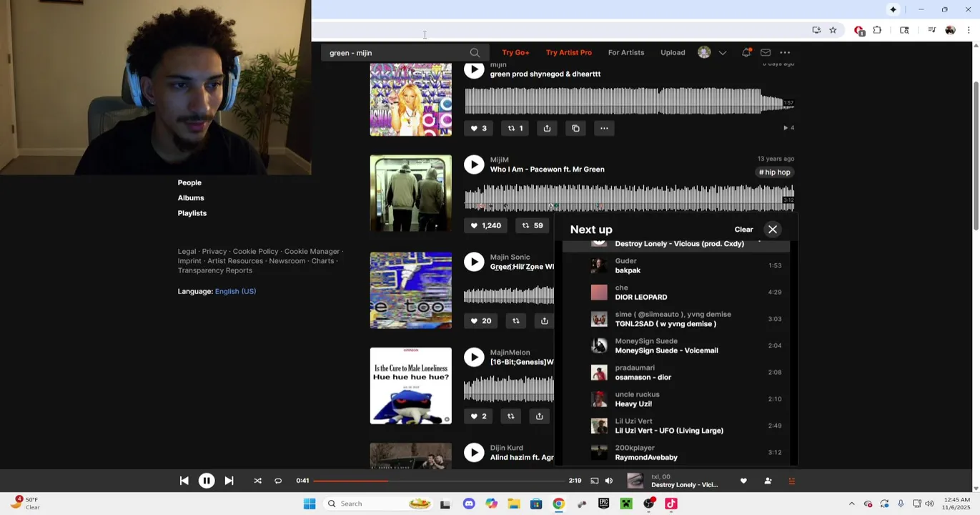The height and width of the screenshot is (515, 980).
Task: Open the messages envelope icon
Action: pos(766,52)
